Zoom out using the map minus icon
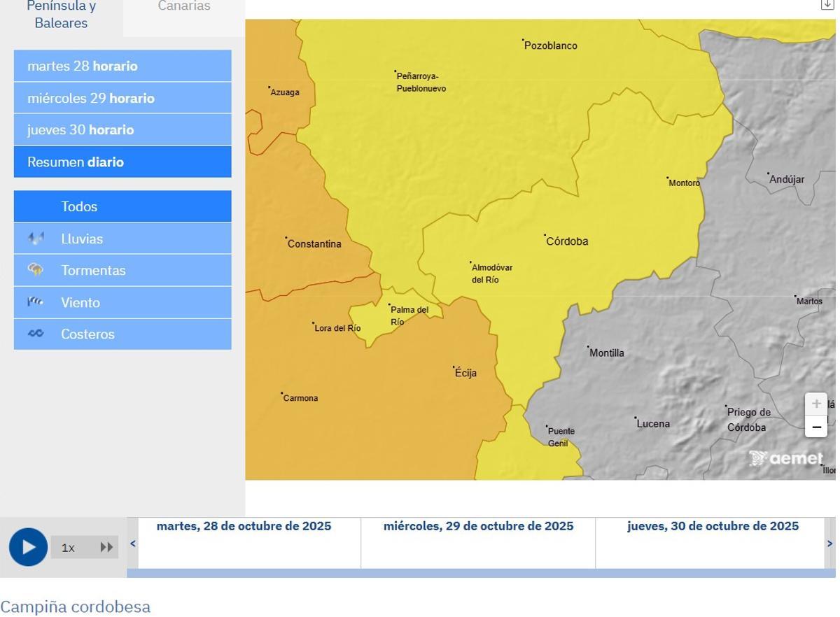This screenshot has width=840, height=617. (815, 426)
